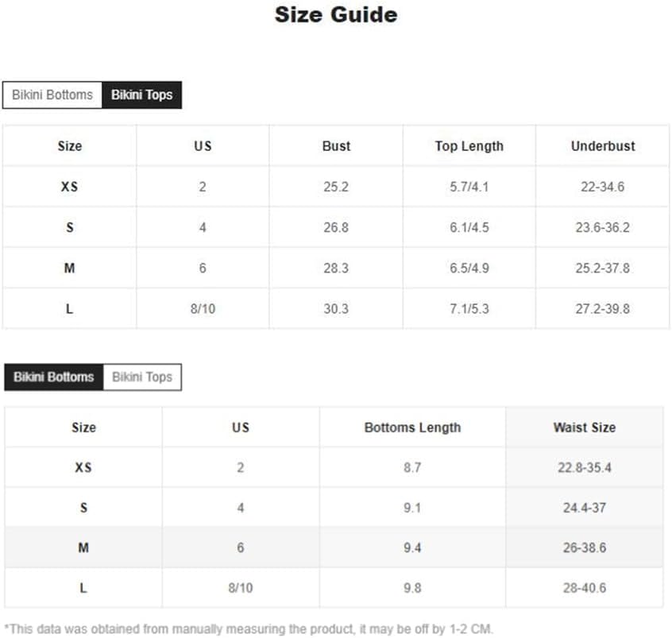Switch to the unselected Bikini Tops tab above Waist table
This screenshot has width=672, height=638.
click(x=142, y=377)
